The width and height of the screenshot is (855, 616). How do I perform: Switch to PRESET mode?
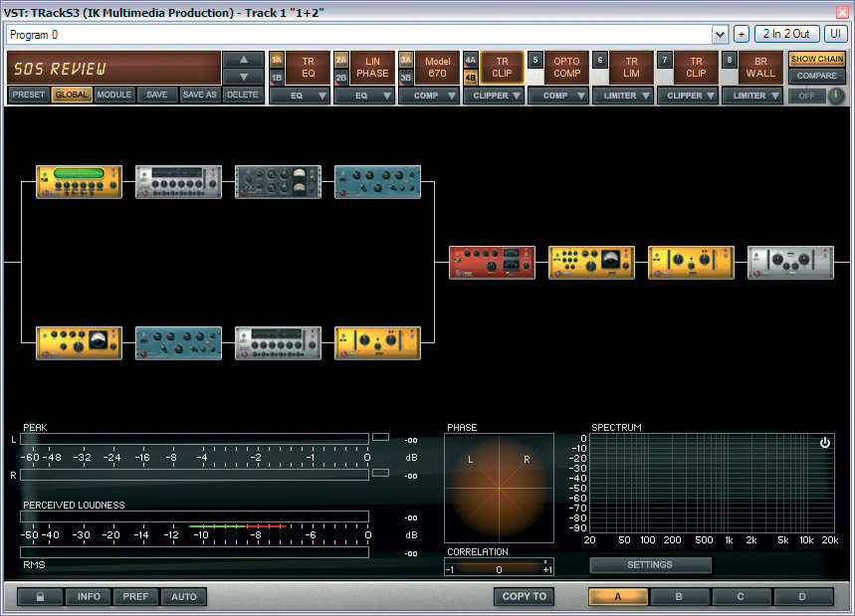(x=28, y=95)
